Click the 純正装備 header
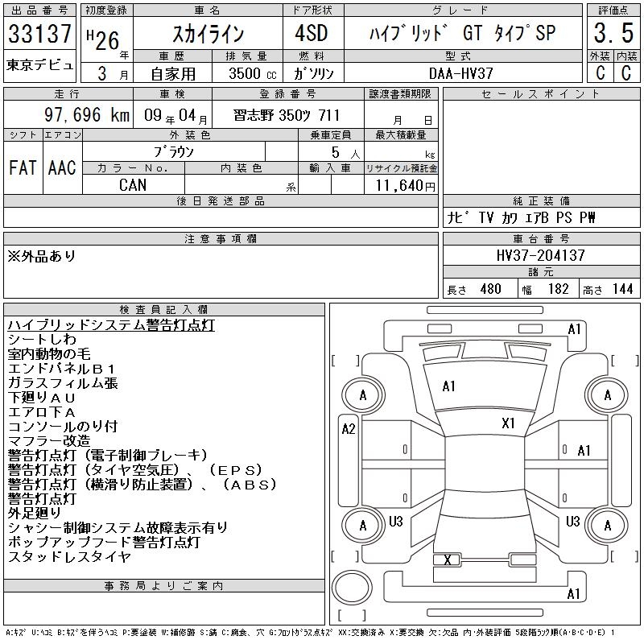644x644 pixels. (541, 200)
